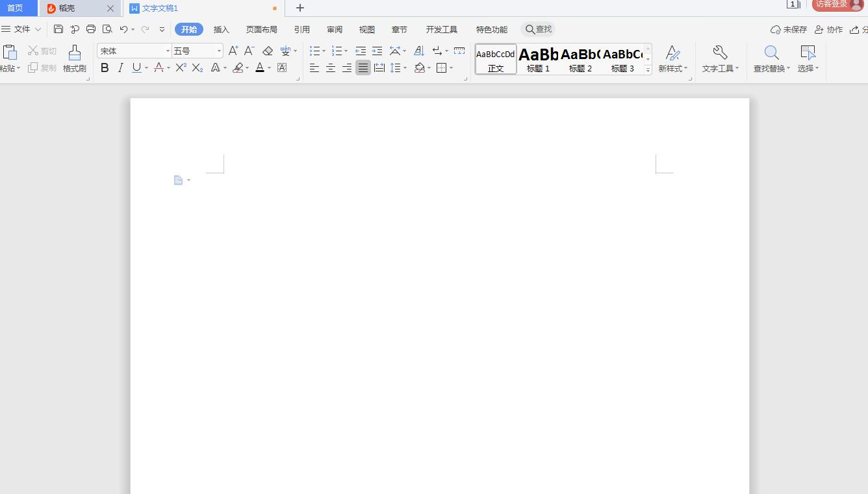This screenshot has height=494, width=868.
Task: Apply superscript formatting
Action: [x=181, y=68]
